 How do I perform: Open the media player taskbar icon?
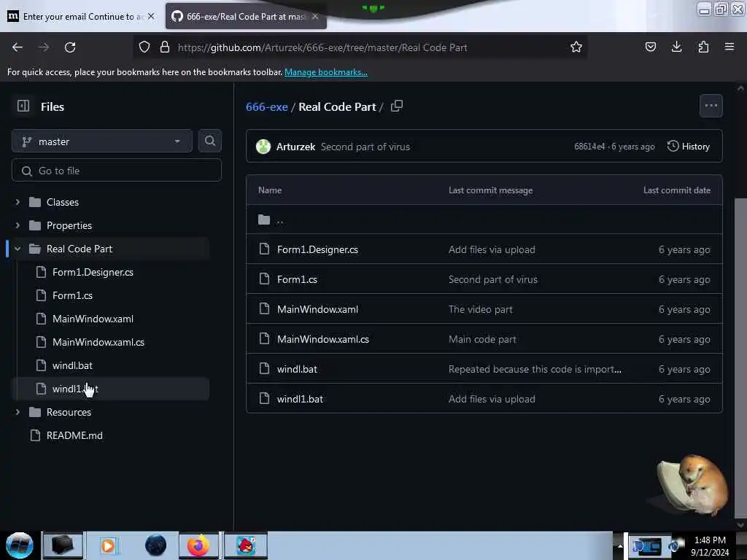tap(108, 545)
